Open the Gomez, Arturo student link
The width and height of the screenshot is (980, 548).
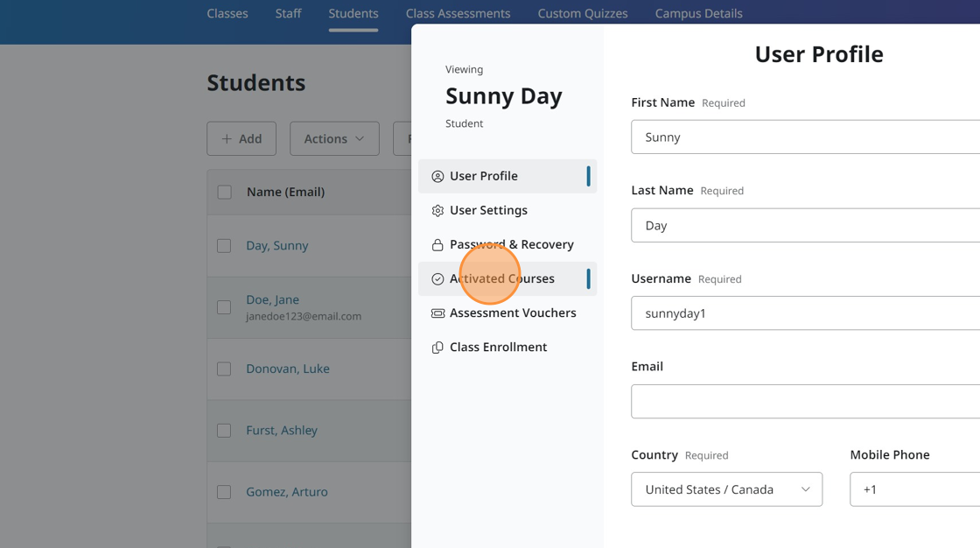pos(286,492)
